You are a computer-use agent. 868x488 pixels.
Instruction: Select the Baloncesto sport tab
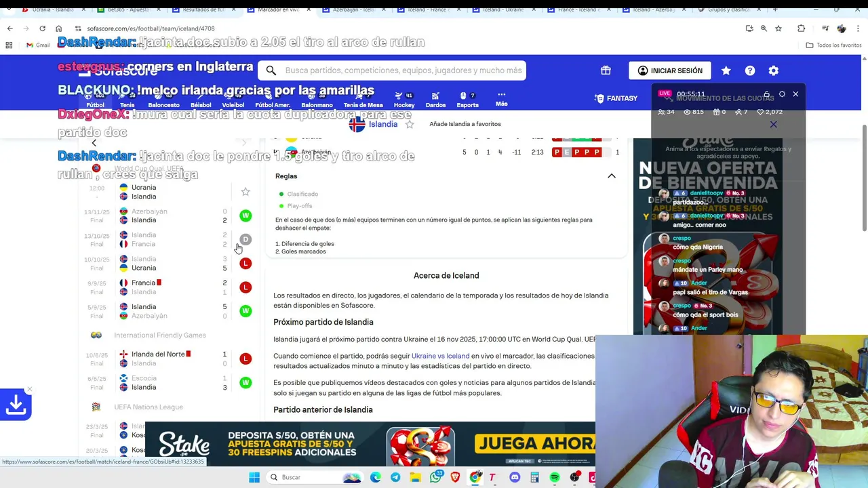pos(163,100)
